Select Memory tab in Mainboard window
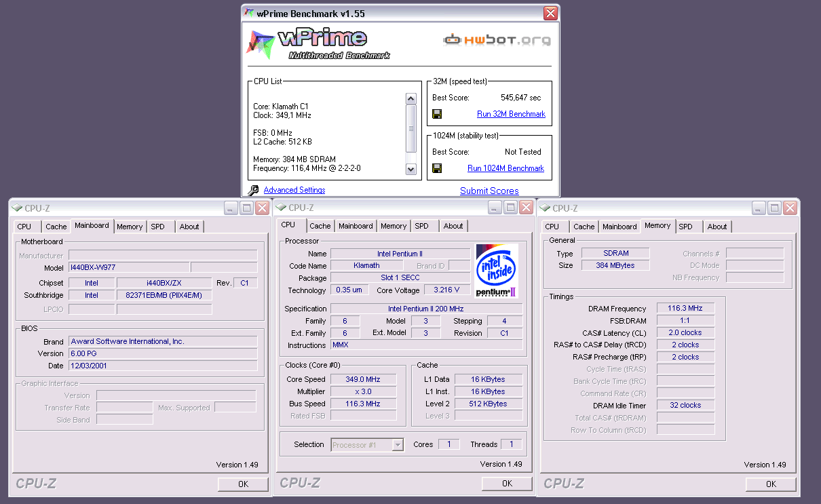 click(129, 227)
